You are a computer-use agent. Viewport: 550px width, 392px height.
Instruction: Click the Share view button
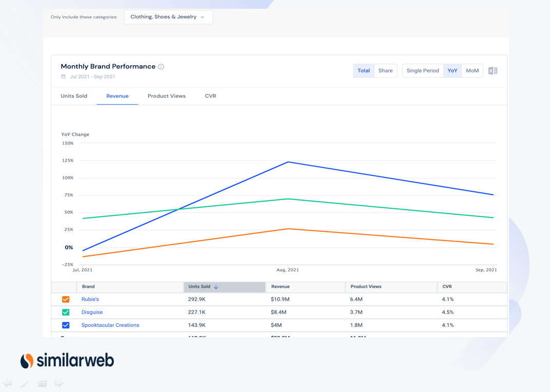tap(385, 70)
